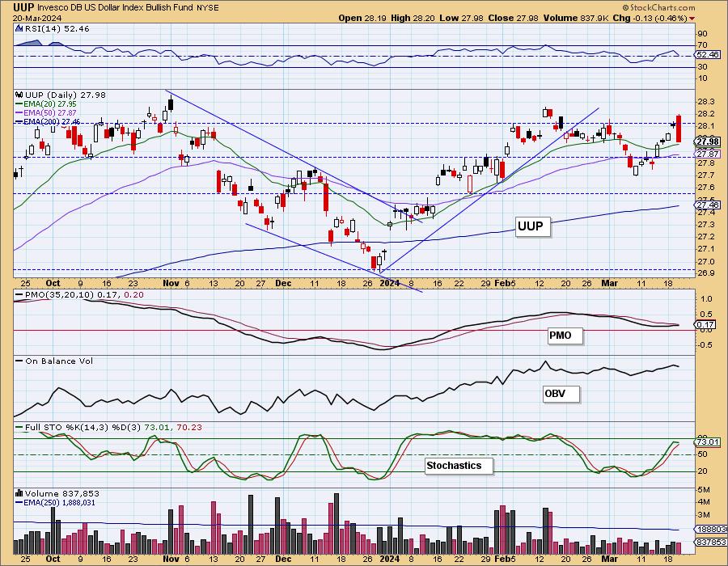
Task: Click the On Balance Vol legend label
Action: point(59,361)
